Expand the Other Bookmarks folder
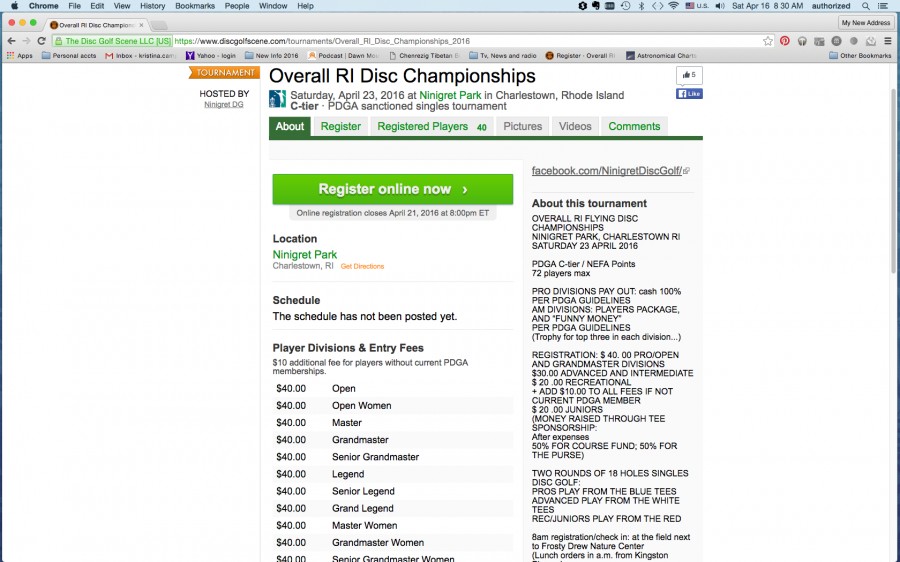 pos(860,56)
